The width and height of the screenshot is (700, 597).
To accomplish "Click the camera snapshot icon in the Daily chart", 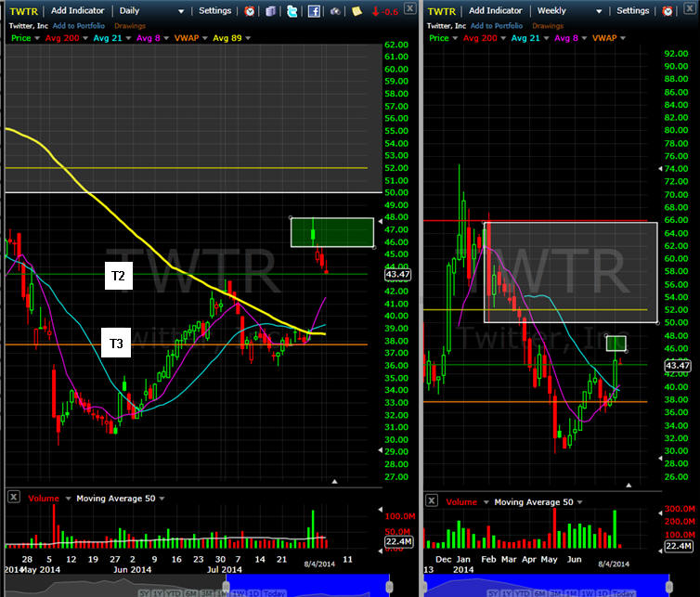I will (336, 11).
